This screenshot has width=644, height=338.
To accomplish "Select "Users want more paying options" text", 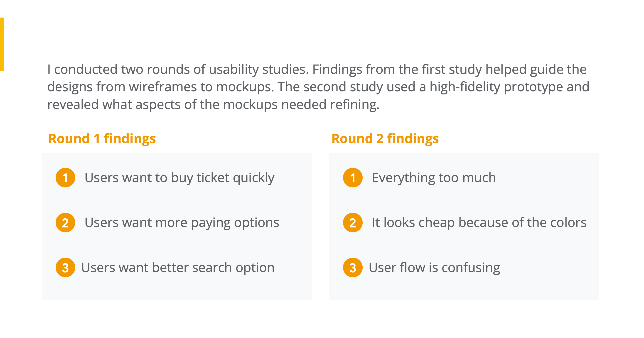I will pos(182,223).
